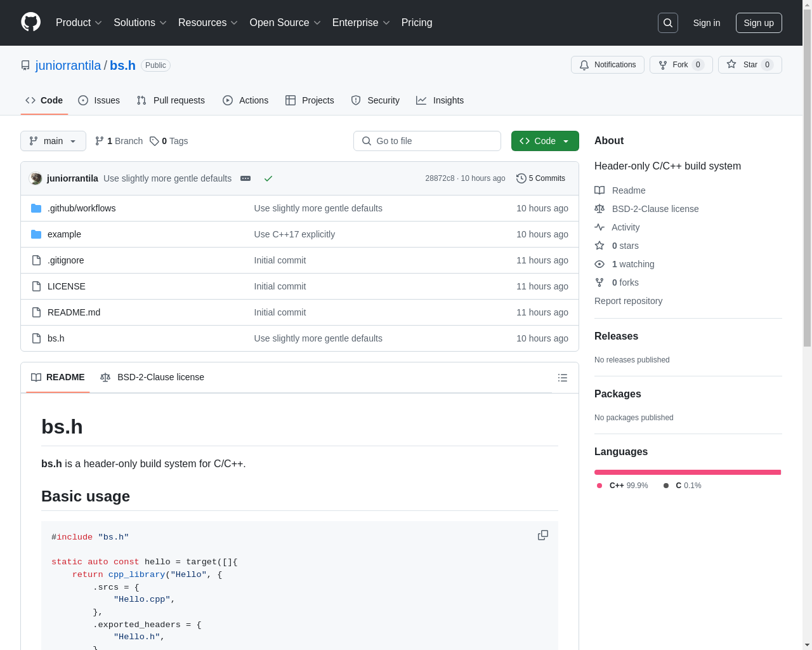Click the Notifications bell button

click(608, 65)
